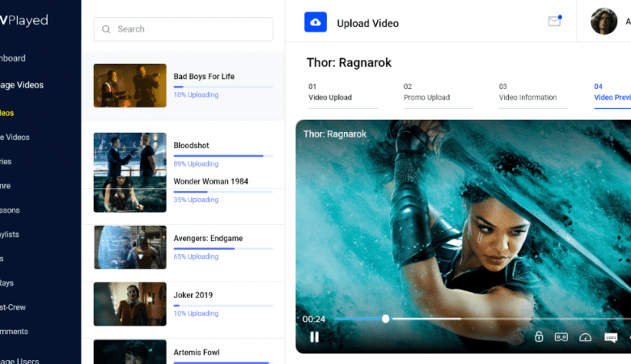Open the Playlists sidebar item
Screen dimensions: 631x364
point(9,235)
